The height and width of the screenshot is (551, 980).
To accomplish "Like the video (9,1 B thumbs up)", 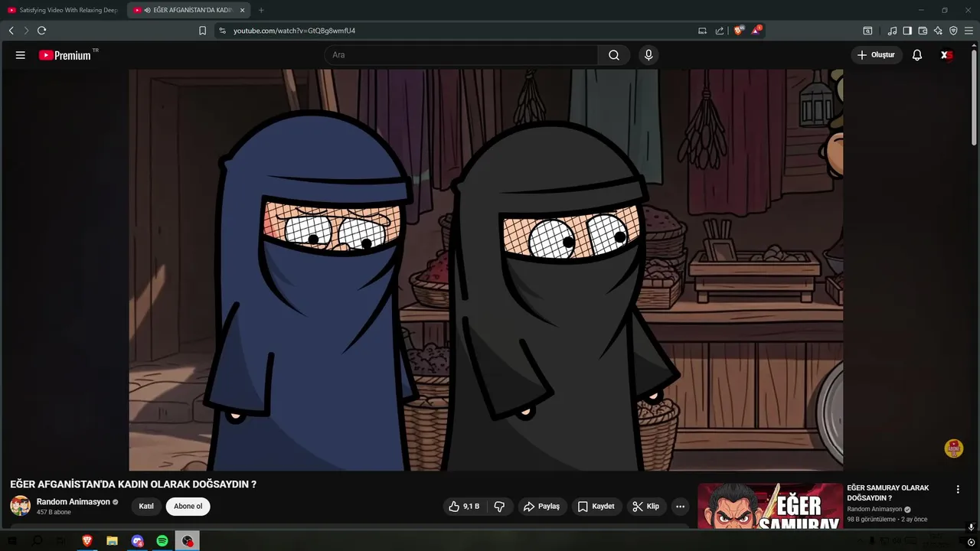I will coord(465,506).
